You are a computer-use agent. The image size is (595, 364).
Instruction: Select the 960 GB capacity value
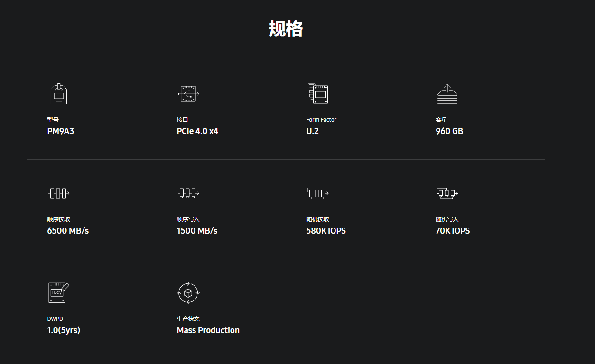[449, 131]
